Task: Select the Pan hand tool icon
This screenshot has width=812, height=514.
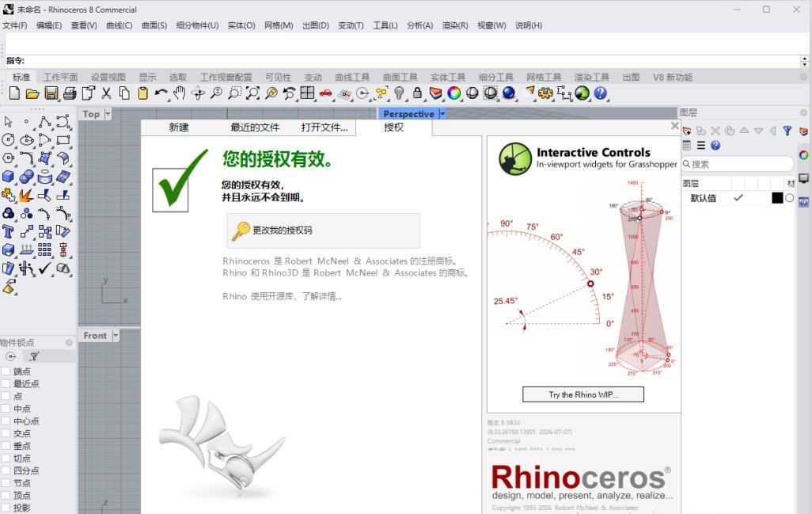Action: (x=179, y=93)
